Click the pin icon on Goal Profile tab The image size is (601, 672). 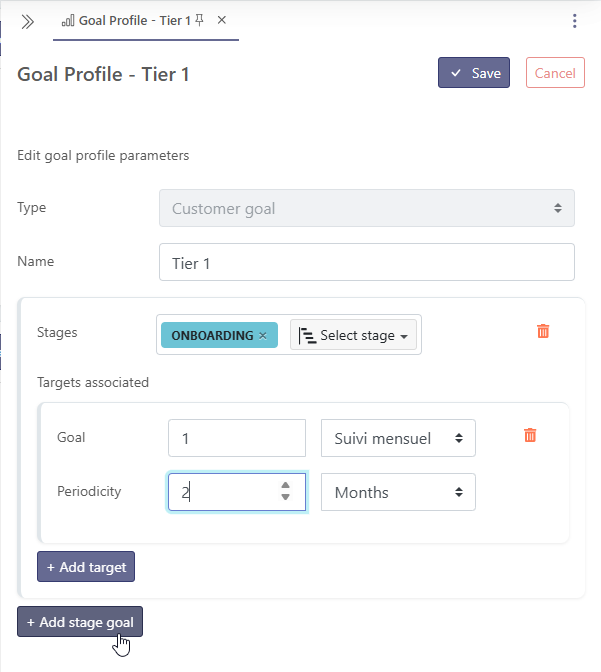point(200,20)
